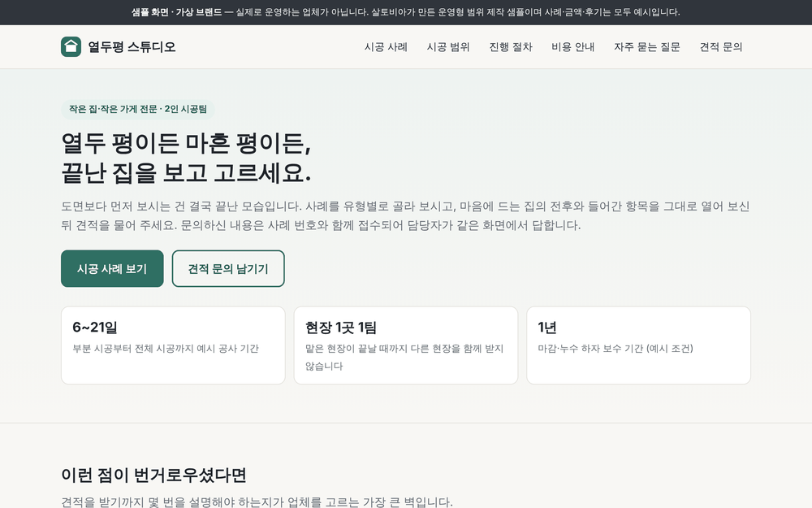
Task: Click the paragraph starting 도면보다 먼저 보시는
Action: [x=405, y=215]
